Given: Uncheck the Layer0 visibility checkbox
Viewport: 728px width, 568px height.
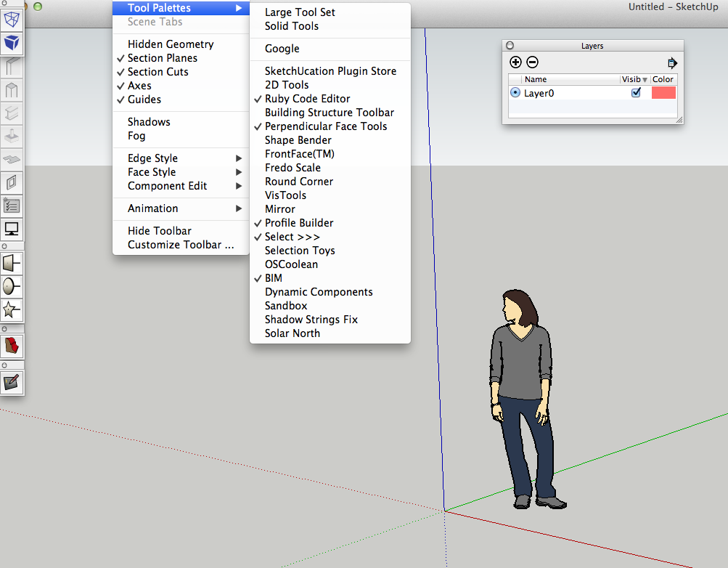Looking at the screenshot, I should tap(636, 93).
